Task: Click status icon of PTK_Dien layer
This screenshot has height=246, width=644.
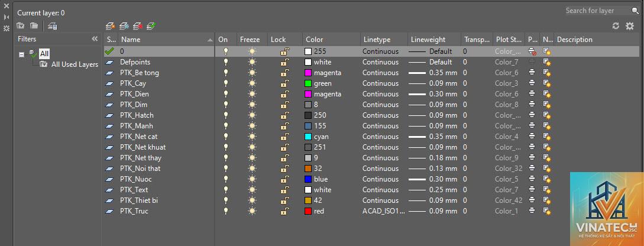Action: (x=109, y=94)
